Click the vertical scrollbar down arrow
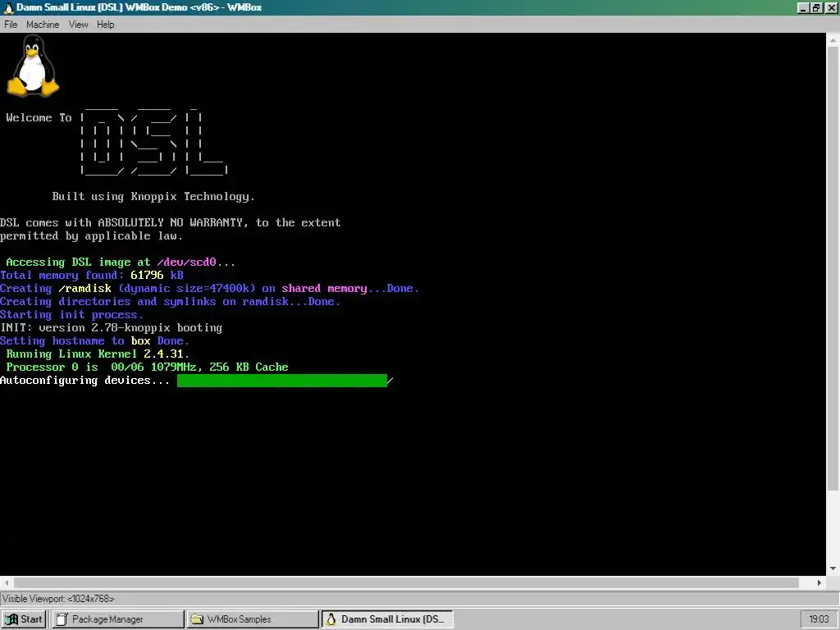Screen dimensions: 840x630 (x=833, y=568)
